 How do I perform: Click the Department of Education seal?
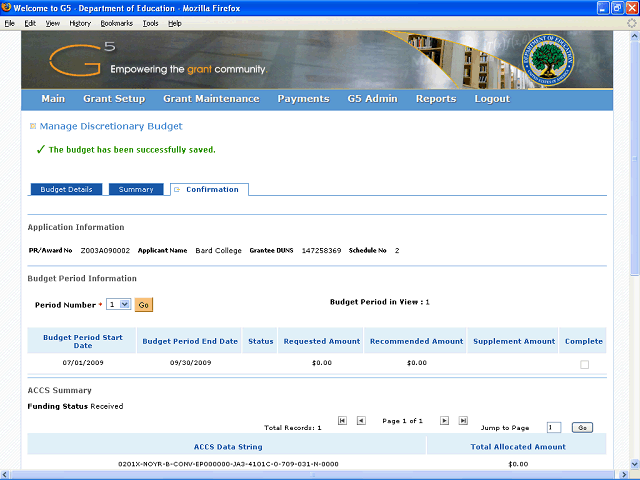(553, 58)
